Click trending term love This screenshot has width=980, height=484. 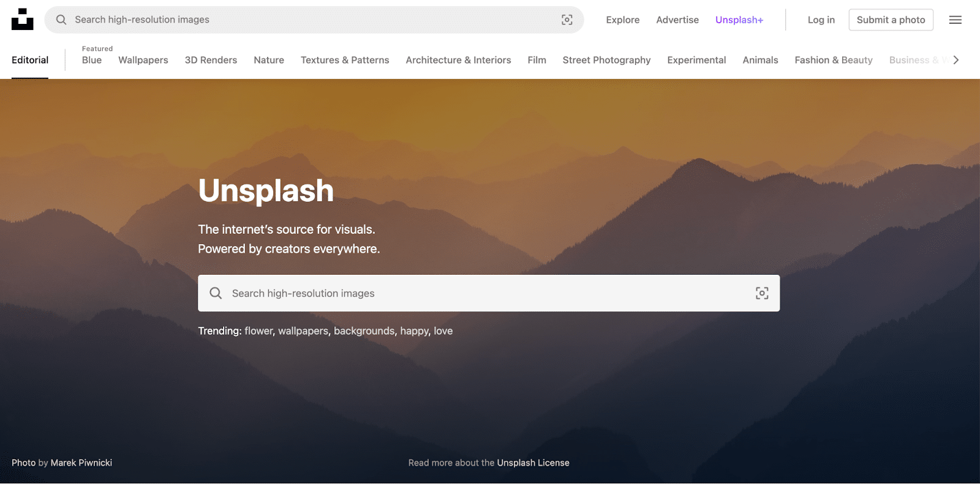pyautogui.click(x=443, y=331)
